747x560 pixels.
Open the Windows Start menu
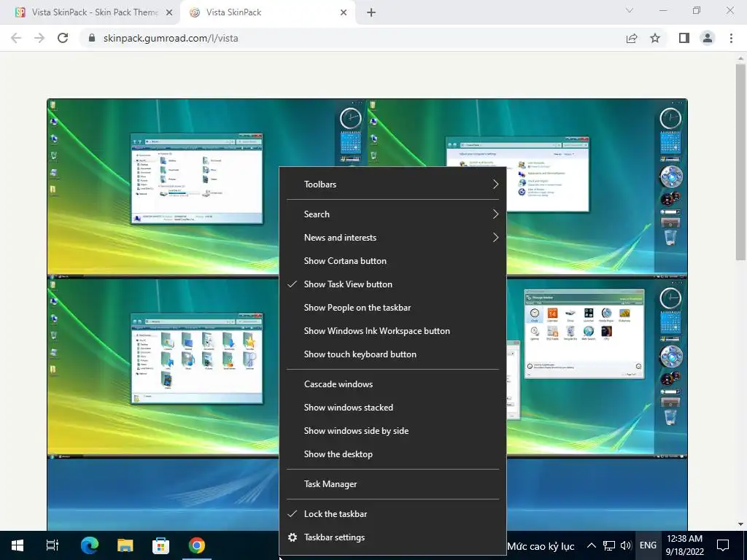pyautogui.click(x=18, y=545)
